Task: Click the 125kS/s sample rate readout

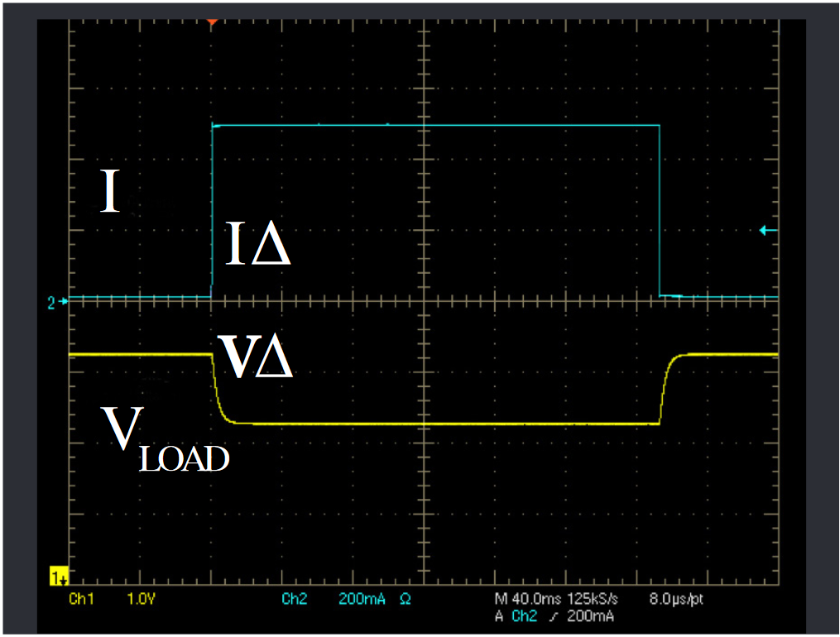Action: tap(598, 599)
